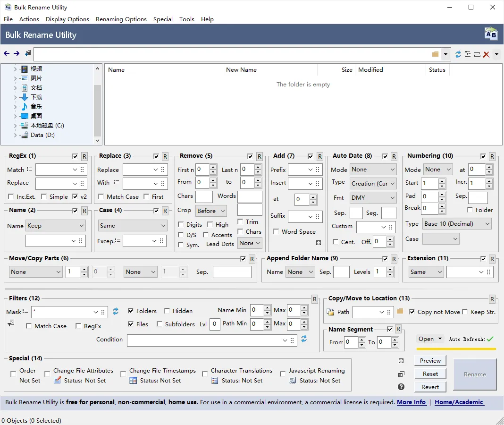The image size is (504, 425).
Task: Click the refresh icon next to Condition field
Action: pyautogui.click(x=304, y=339)
